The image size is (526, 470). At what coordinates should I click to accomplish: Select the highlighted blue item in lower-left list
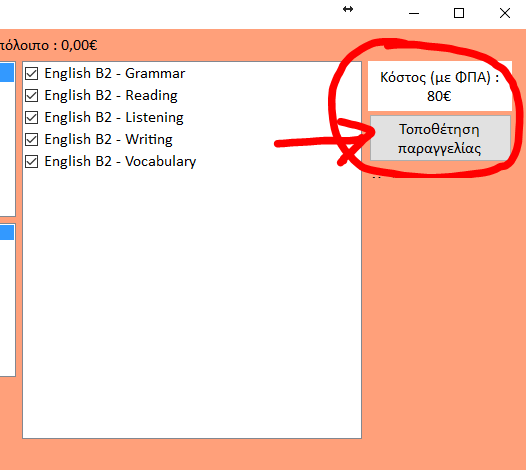pos(7,232)
